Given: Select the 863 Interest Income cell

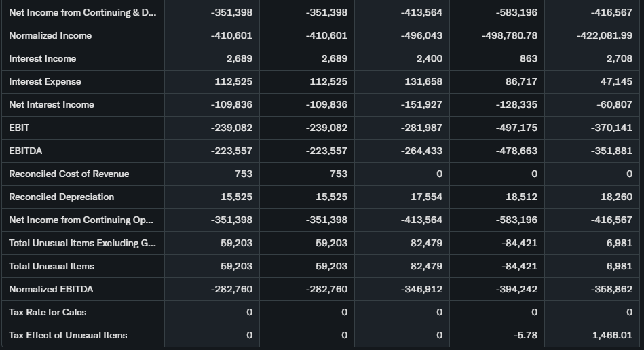Looking at the screenshot, I should click(528, 58).
